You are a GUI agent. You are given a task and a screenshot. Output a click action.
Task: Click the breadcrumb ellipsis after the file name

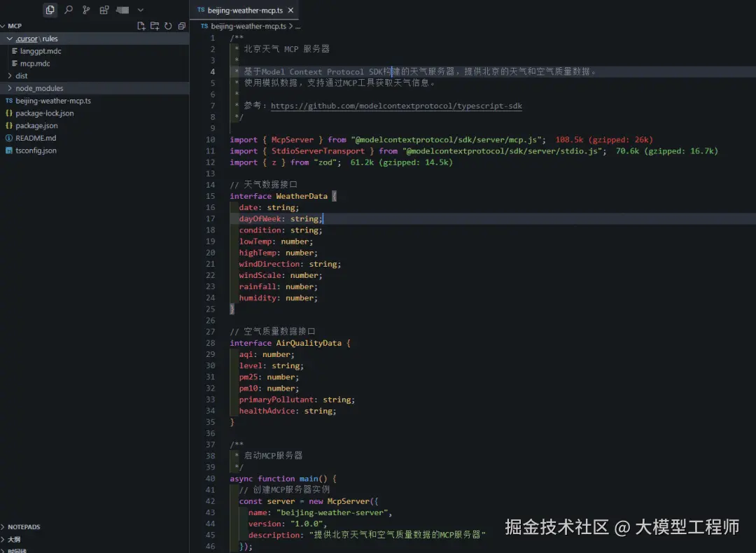(298, 27)
